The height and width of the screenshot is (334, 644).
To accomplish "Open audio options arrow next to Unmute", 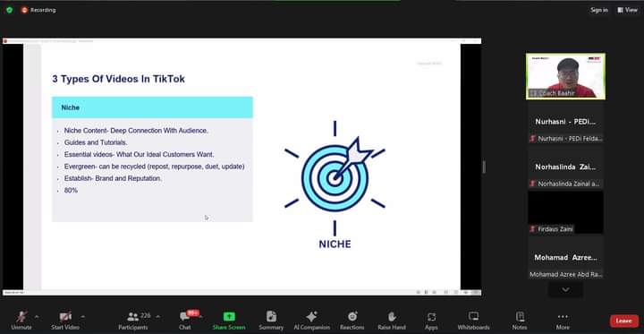I will pos(37,316).
